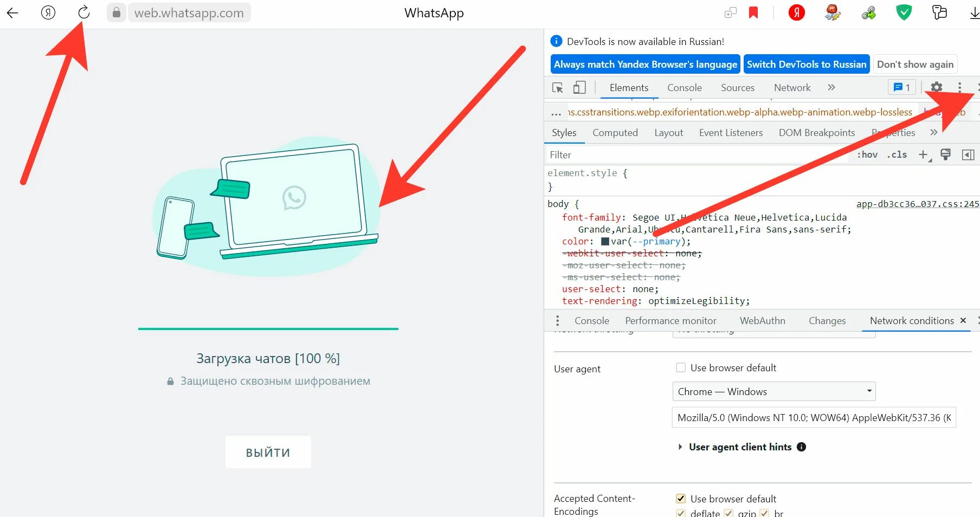The width and height of the screenshot is (980, 517).
Task: Click the color swatch next to var(--primary)
Action: point(605,242)
